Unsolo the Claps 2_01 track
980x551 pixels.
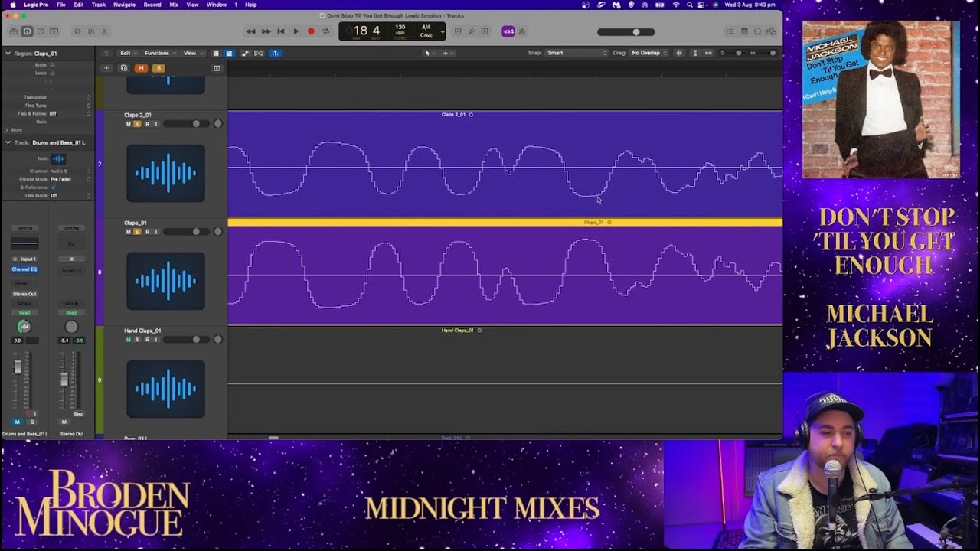click(x=137, y=124)
